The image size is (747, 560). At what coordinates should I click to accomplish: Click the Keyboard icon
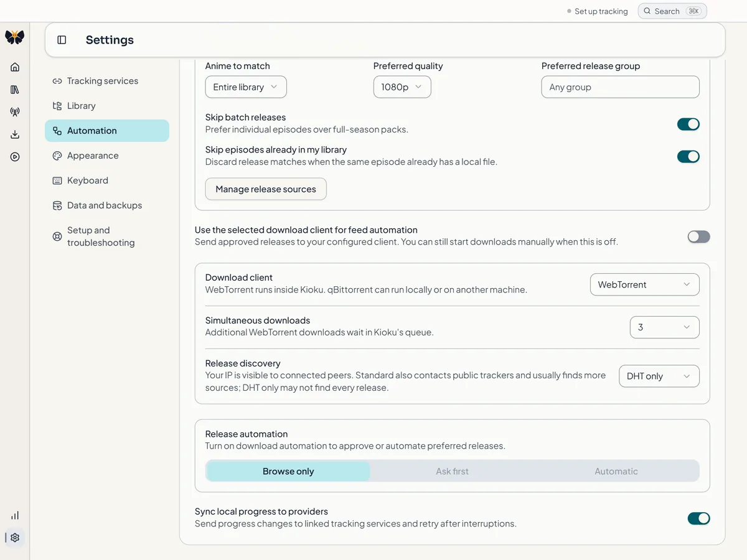[57, 180]
